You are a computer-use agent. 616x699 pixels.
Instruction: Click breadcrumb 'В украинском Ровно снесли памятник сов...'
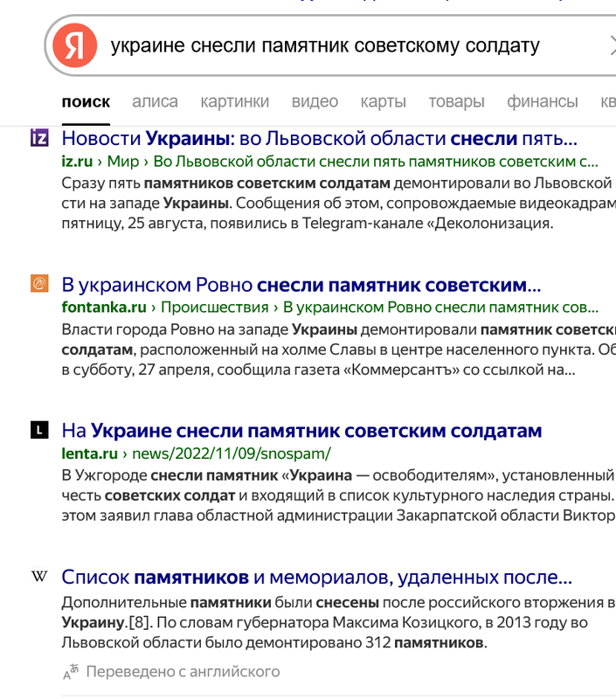(x=440, y=308)
